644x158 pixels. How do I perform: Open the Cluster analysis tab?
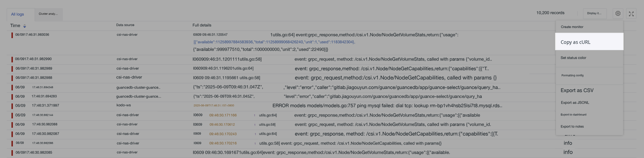(x=48, y=14)
